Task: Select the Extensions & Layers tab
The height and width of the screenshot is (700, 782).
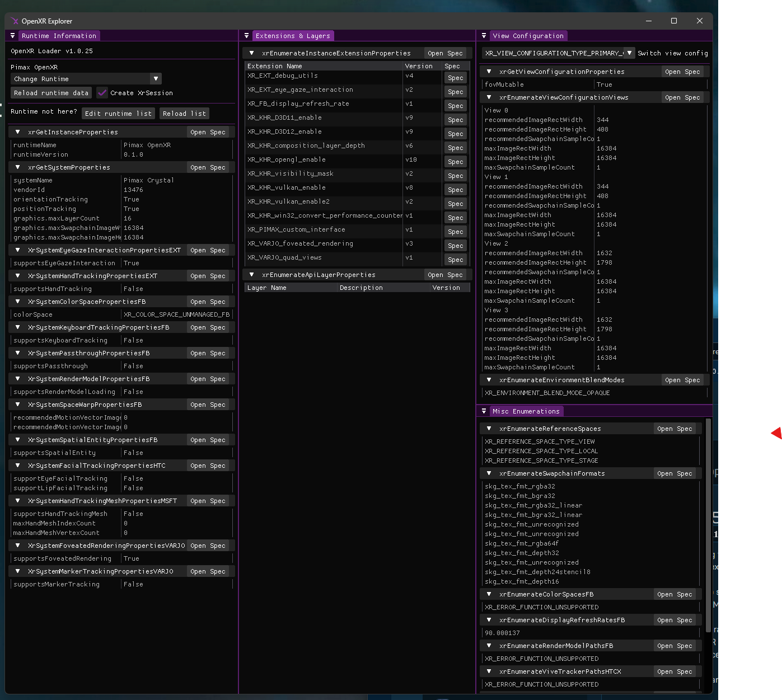Action: (x=293, y=36)
